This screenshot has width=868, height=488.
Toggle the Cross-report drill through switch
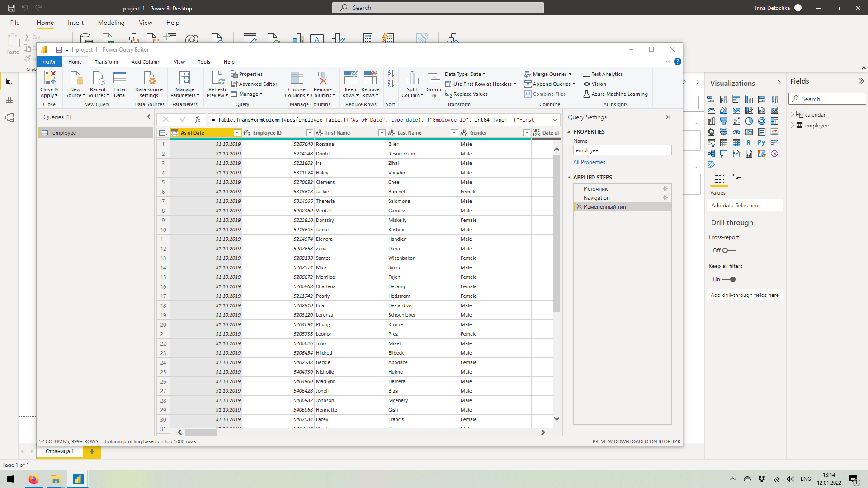[729, 250]
